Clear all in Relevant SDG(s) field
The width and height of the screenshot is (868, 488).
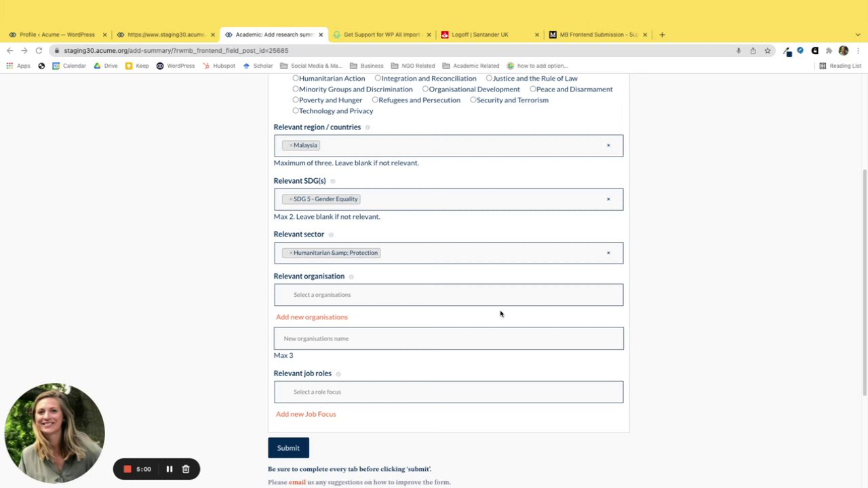[x=608, y=199]
